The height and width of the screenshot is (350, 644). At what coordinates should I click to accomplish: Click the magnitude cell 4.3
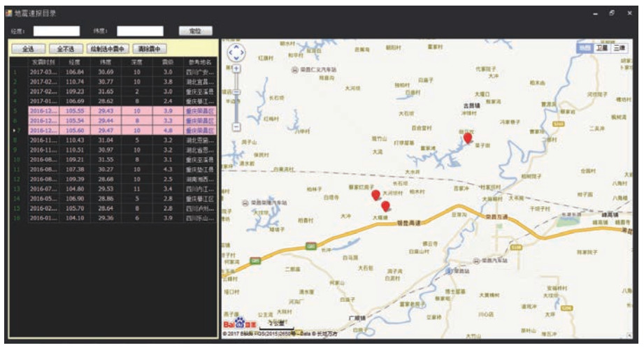pyautogui.click(x=168, y=169)
